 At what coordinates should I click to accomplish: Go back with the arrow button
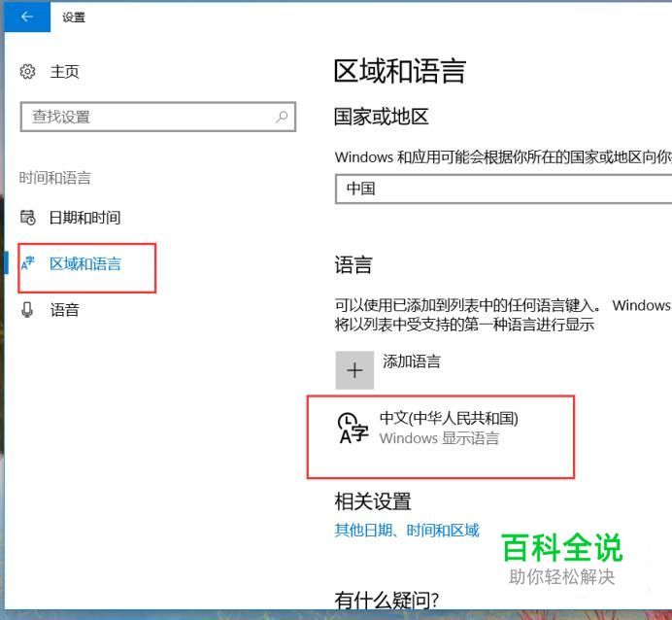pos(27,17)
